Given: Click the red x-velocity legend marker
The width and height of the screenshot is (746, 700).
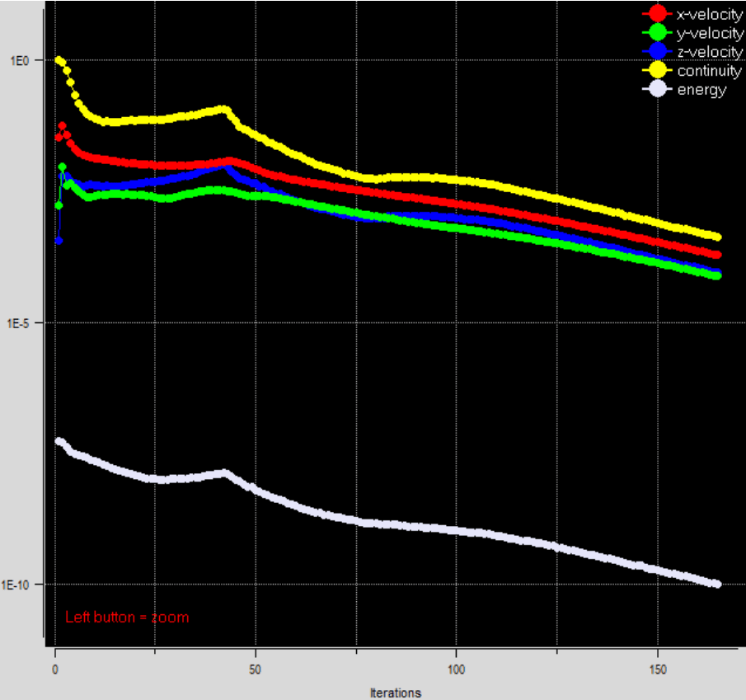Looking at the screenshot, I should click(657, 14).
